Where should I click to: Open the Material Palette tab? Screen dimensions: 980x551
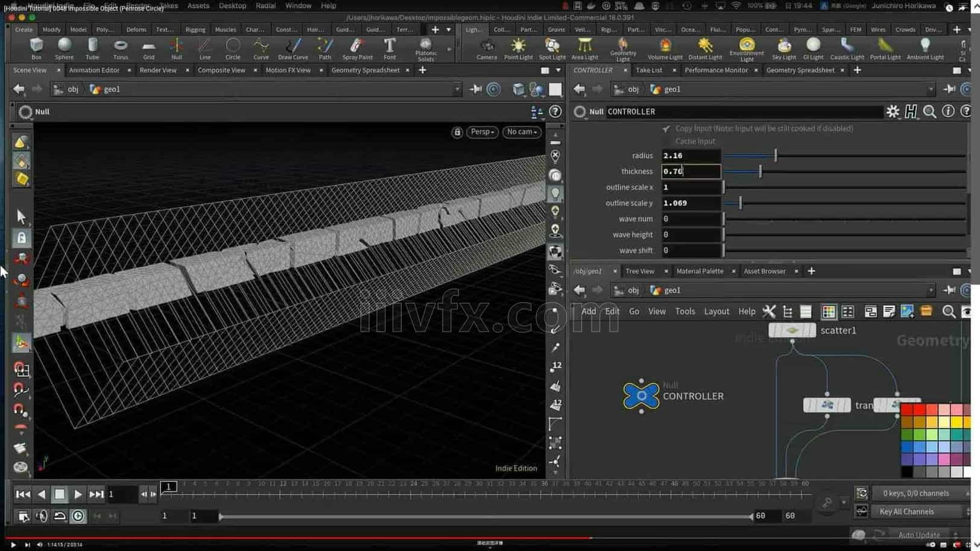[700, 271]
